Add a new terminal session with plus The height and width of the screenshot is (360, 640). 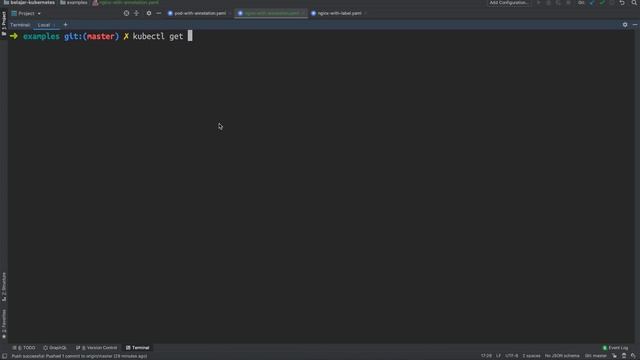click(65, 25)
